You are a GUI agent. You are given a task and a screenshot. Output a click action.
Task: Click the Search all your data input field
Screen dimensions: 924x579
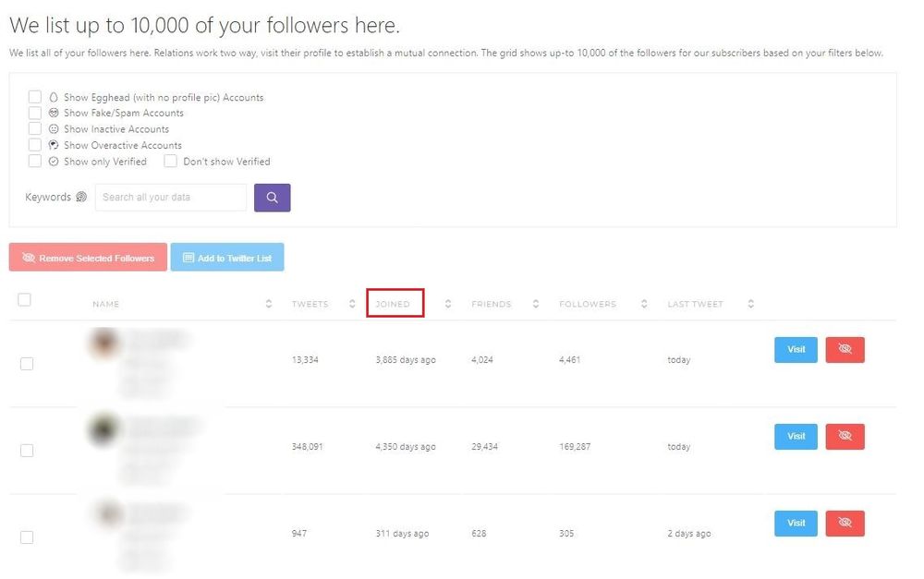click(170, 198)
